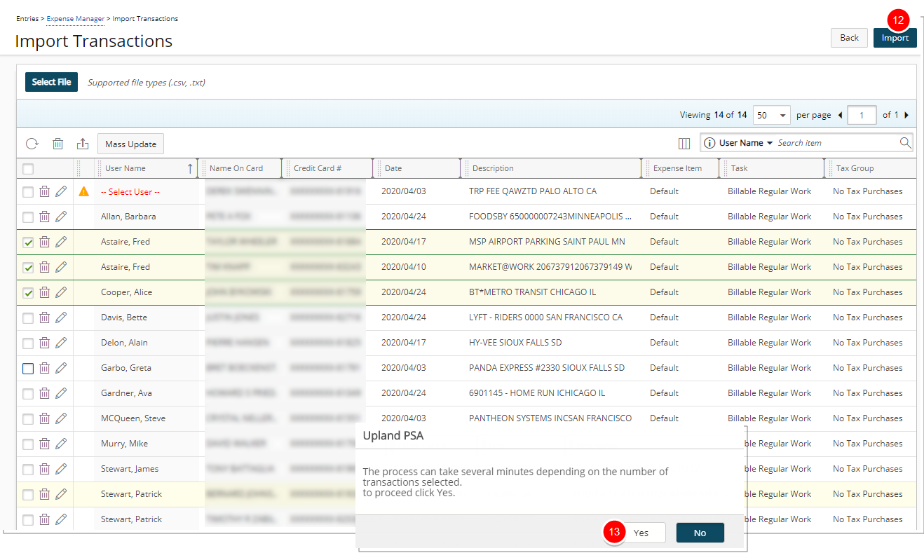Delete the Garbo, Greta row
Screen dimensions: 924x560
[44, 368]
